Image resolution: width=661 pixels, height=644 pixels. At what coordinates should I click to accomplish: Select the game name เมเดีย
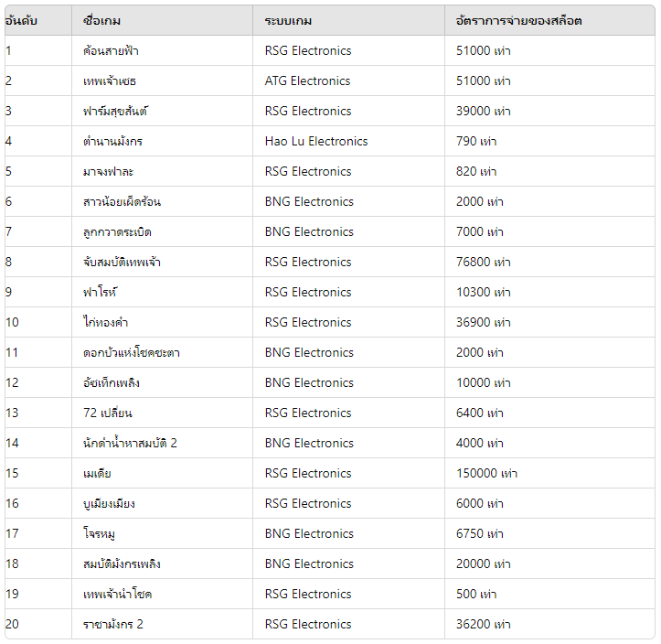pos(97,473)
